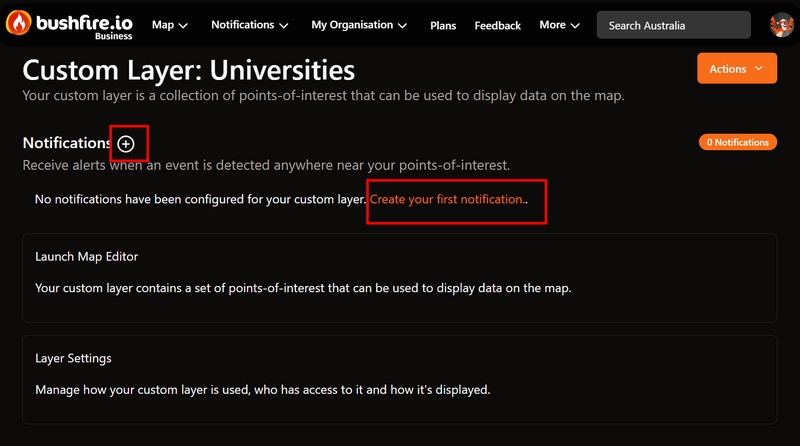This screenshot has height=446, width=800.
Task: Click the Notifications section heading
Action: [67, 143]
